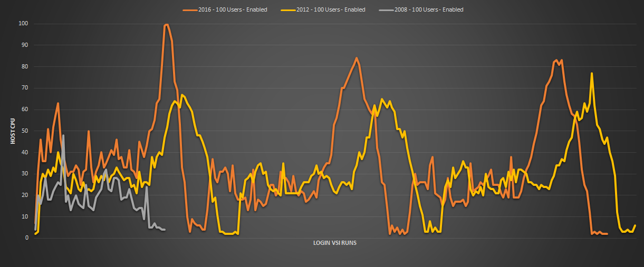644x267 pixels.
Task: Select the 0 label at the axis origin
Action: pyautogui.click(x=26, y=238)
